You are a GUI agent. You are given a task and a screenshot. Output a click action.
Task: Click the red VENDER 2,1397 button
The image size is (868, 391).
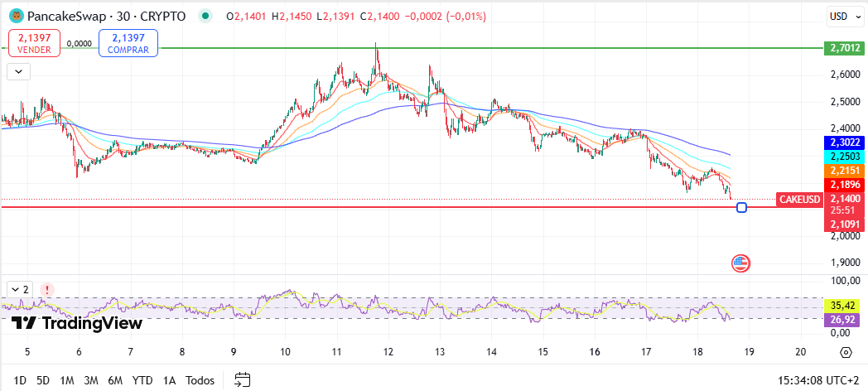pos(34,43)
